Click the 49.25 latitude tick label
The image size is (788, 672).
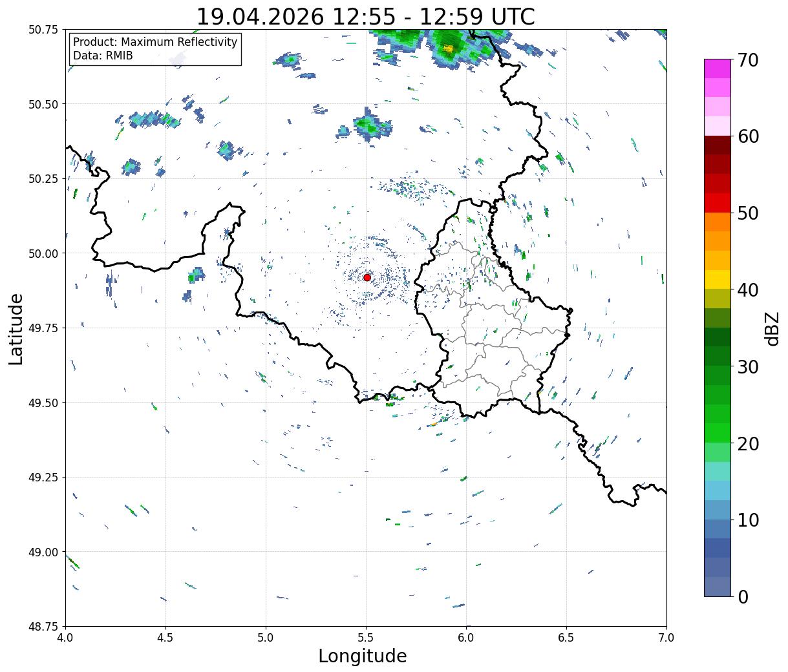pos(43,477)
